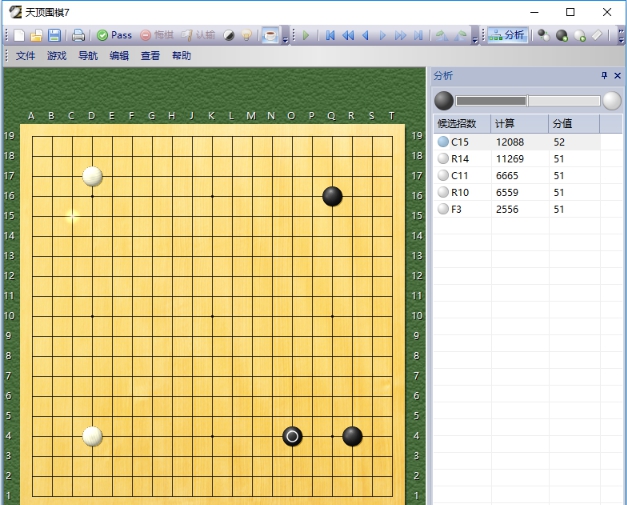The image size is (627, 505).
Task: Jump to the first move
Action: [330, 36]
